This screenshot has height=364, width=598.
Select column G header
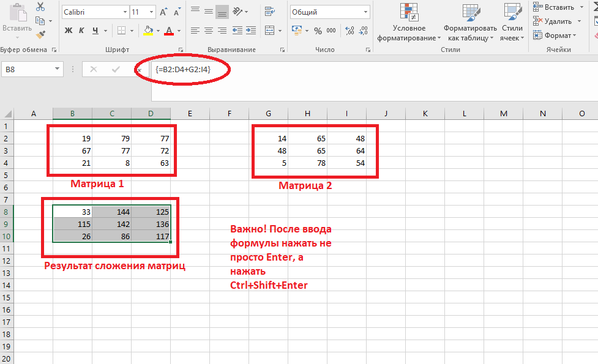(x=269, y=114)
